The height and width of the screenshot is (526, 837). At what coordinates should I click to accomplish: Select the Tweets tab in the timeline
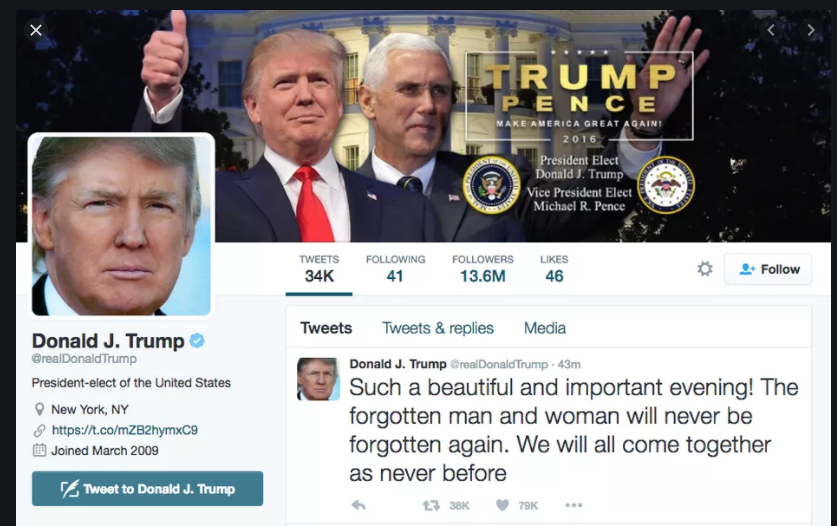[x=326, y=328]
